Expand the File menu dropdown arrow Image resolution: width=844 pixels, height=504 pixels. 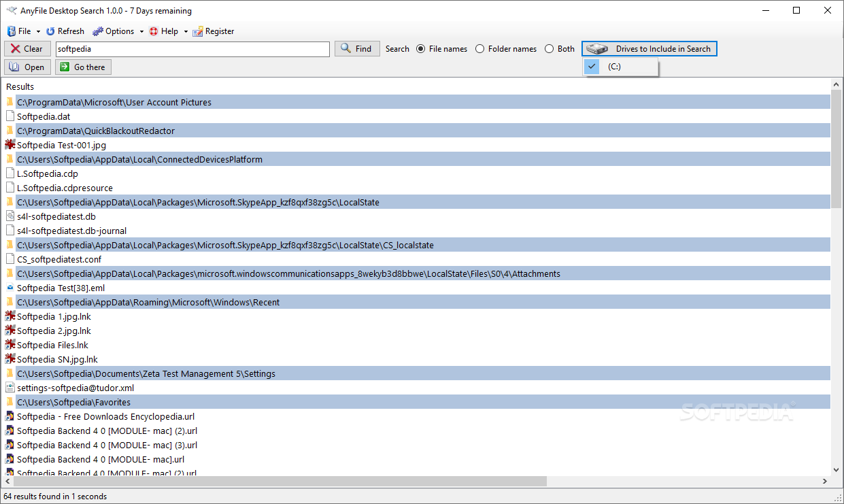(x=38, y=31)
